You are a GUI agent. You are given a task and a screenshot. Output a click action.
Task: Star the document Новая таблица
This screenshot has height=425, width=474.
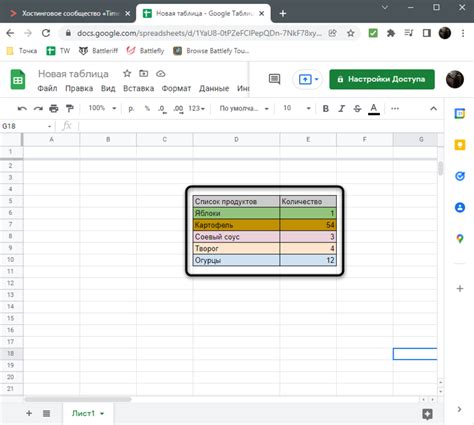(127, 73)
